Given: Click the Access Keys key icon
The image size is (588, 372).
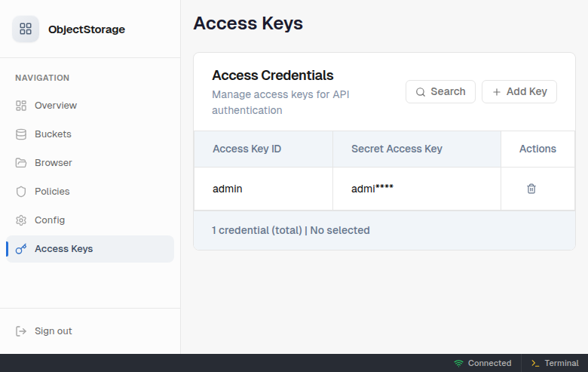Looking at the screenshot, I should tap(21, 249).
